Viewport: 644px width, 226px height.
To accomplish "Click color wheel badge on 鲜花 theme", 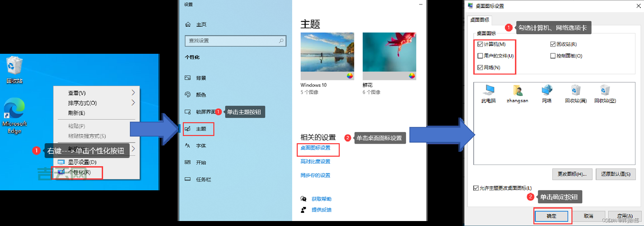I will point(412,75).
